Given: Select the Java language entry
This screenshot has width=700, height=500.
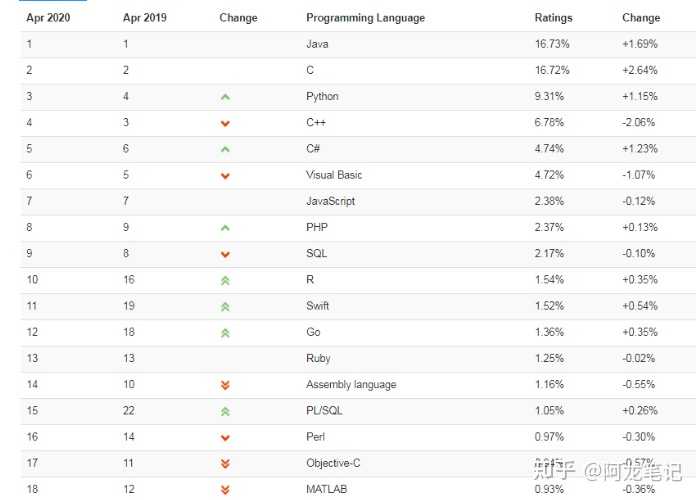Looking at the screenshot, I should pos(317,45).
